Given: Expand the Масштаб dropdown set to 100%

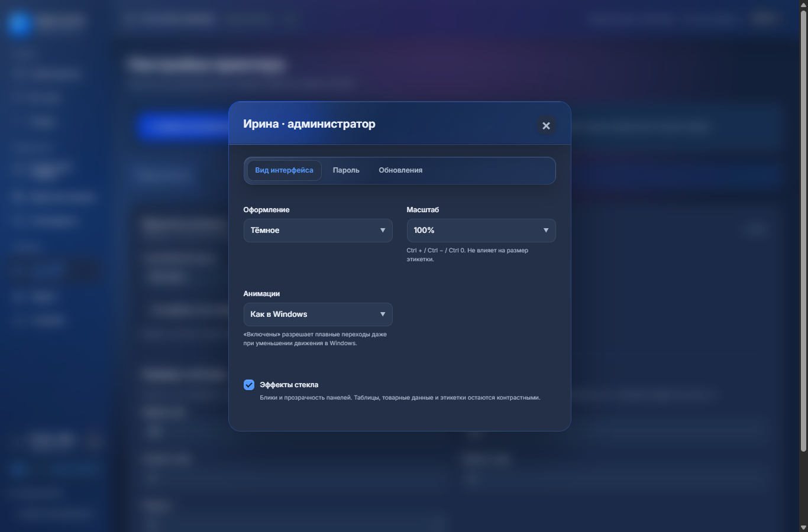Looking at the screenshot, I should tap(481, 231).
